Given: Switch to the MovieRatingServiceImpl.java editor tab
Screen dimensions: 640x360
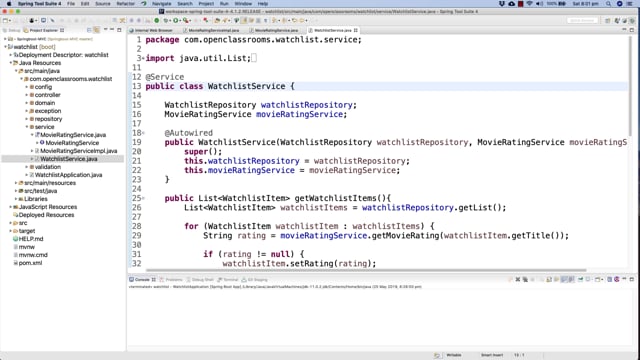Looking at the screenshot, I should click(211, 30).
